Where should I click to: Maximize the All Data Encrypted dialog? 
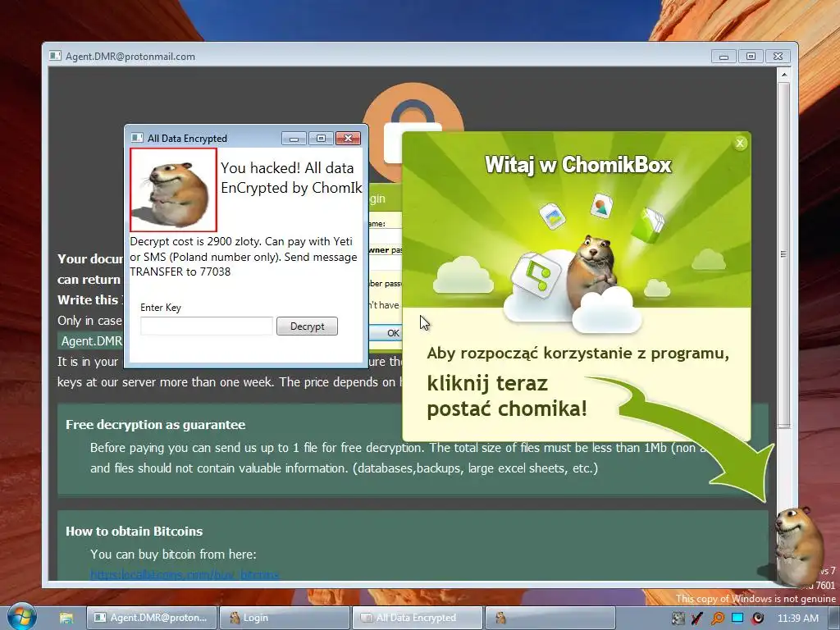coord(321,139)
